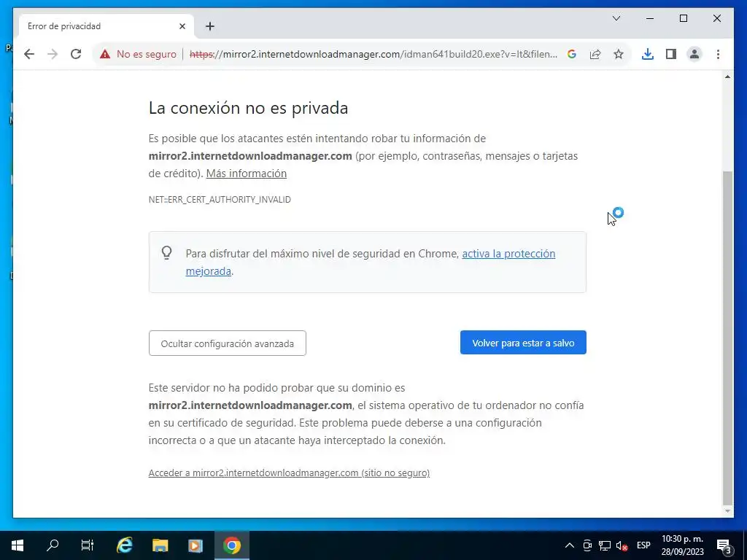Screen dimensions: 747x560
Task: Click the network tray icon
Action: tap(605, 545)
